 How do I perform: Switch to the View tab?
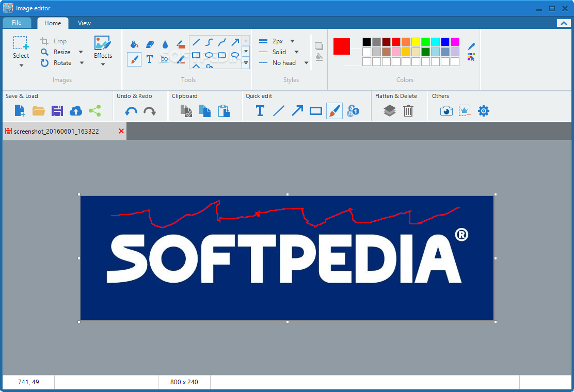84,23
